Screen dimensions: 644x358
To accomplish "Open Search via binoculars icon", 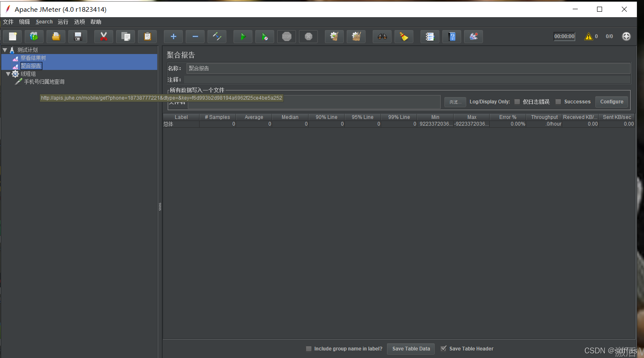I will pyautogui.click(x=382, y=36).
